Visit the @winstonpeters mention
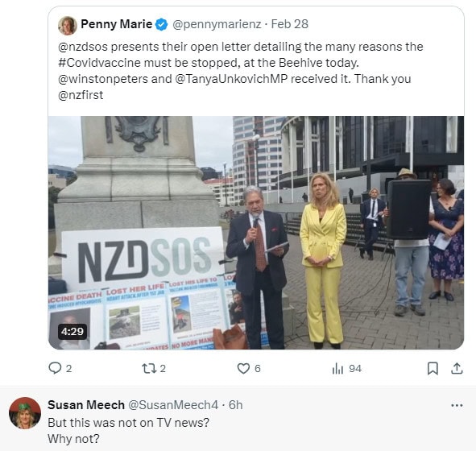This screenshot has height=451, width=476. pyautogui.click(x=103, y=79)
